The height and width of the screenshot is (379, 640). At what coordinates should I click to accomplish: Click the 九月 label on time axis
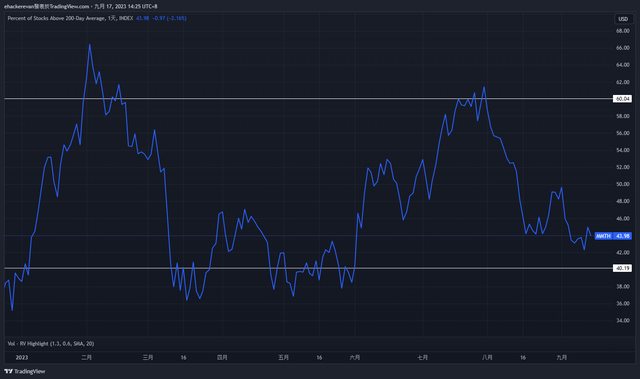pyautogui.click(x=562, y=357)
